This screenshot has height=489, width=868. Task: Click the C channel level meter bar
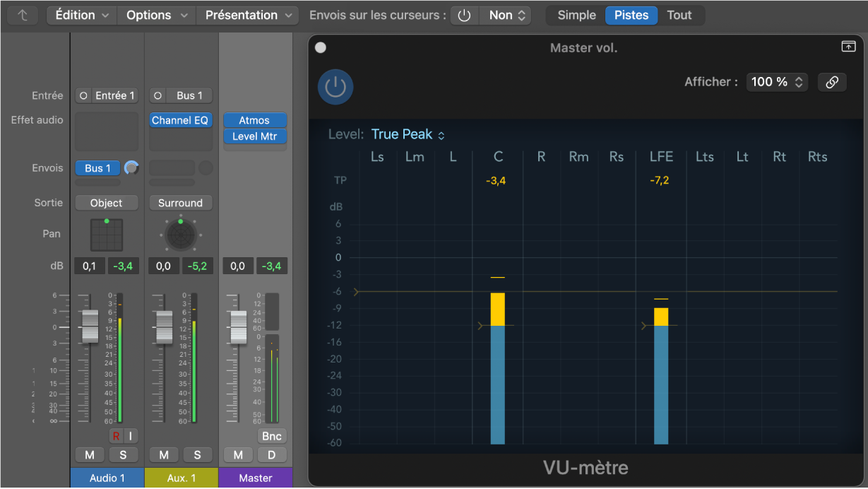[498, 368]
